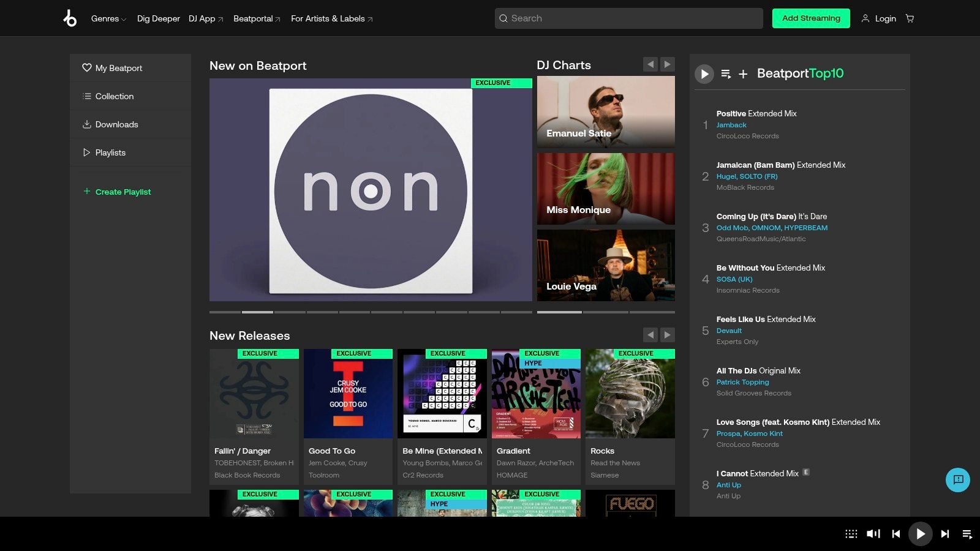Create a new playlist
The width and height of the screenshot is (980, 551).
coord(123,192)
